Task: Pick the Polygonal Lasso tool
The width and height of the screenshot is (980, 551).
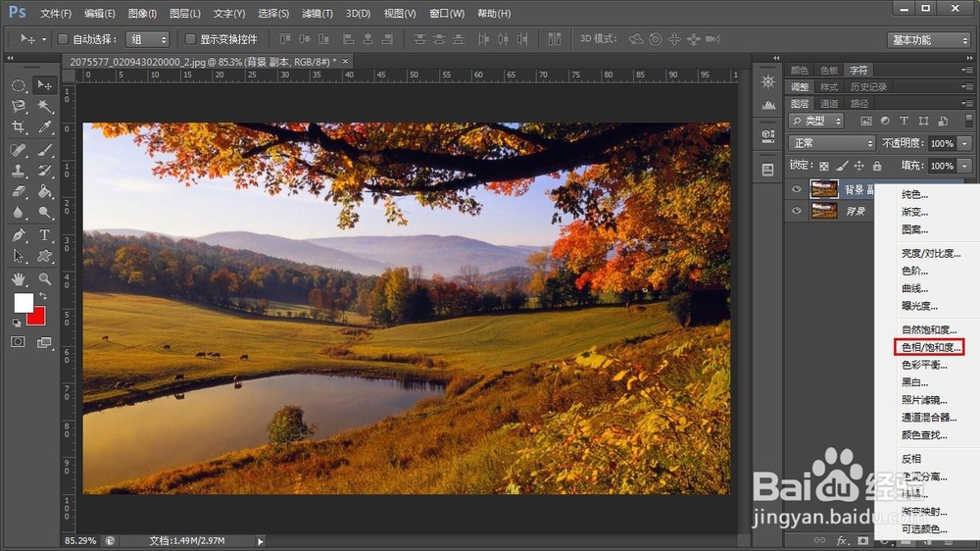Action: click(x=18, y=106)
